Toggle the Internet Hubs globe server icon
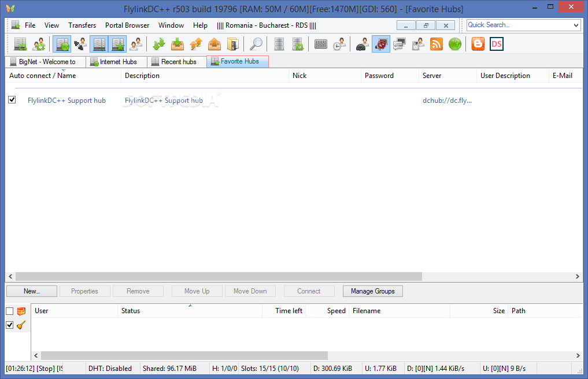 [62, 44]
